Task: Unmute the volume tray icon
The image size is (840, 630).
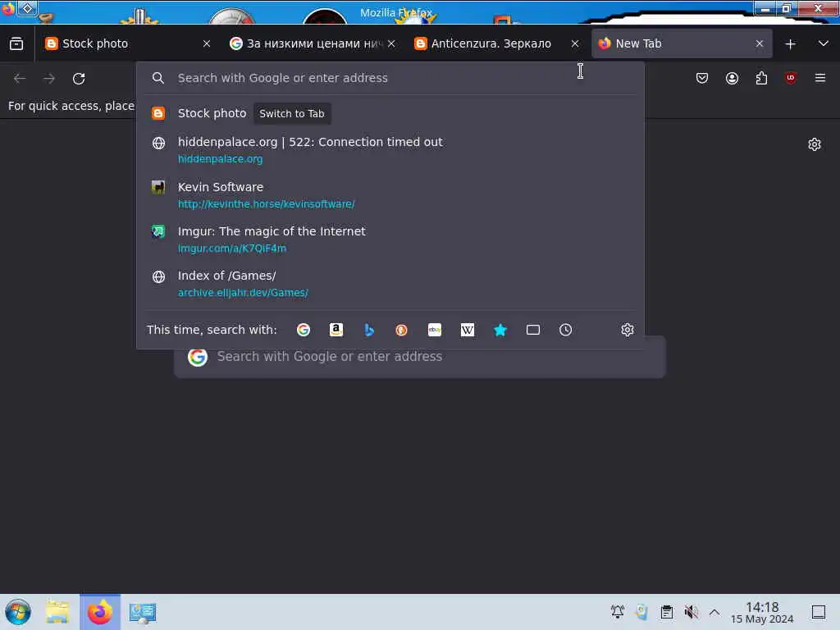Action: [691, 612]
